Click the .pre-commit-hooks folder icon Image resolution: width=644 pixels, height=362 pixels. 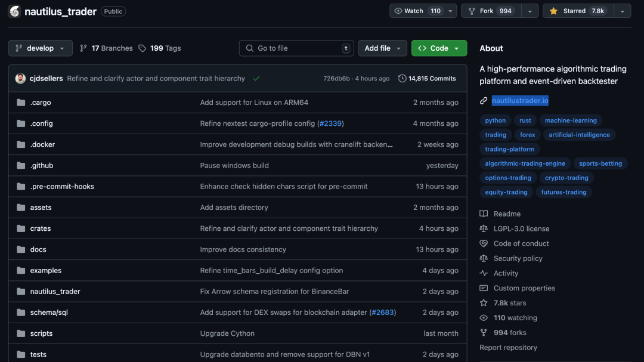pos(21,186)
